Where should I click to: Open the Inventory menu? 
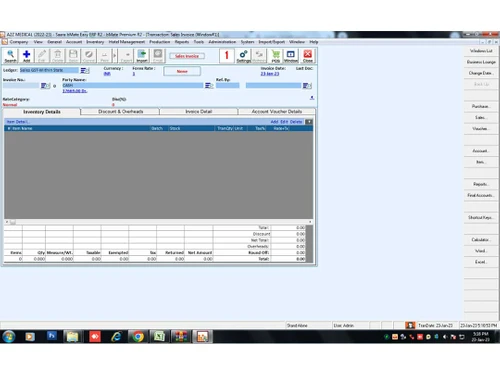tap(95, 42)
